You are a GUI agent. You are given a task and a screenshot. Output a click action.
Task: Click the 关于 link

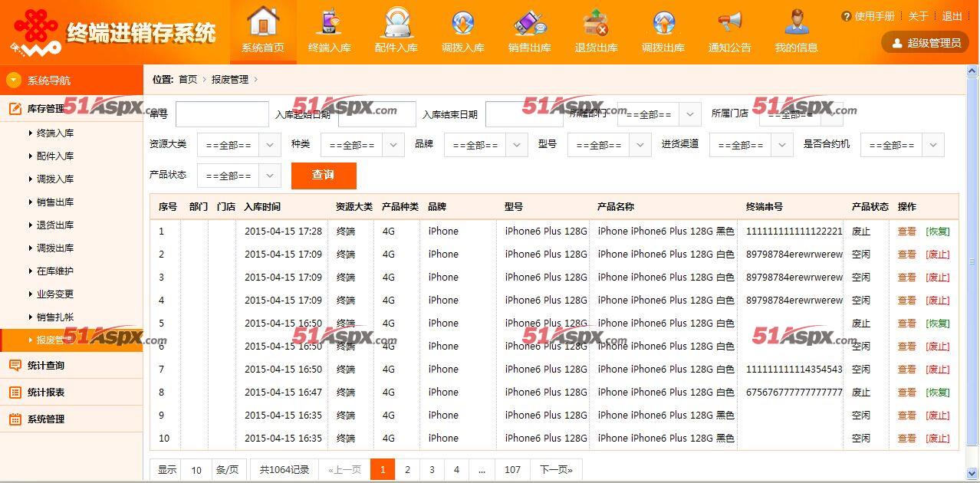tap(918, 16)
